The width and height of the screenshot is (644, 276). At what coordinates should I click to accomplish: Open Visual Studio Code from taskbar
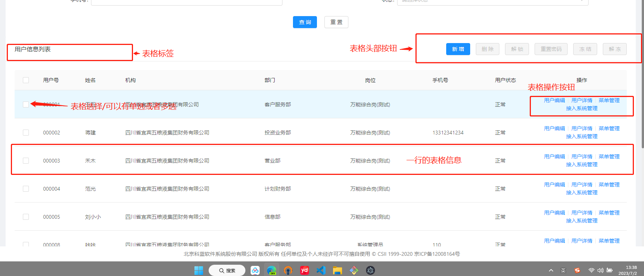pyautogui.click(x=321, y=270)
